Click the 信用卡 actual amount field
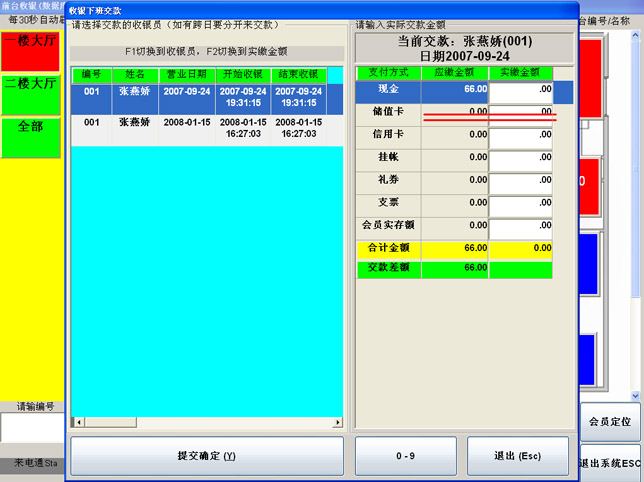Image resolution: width=644 pixels, height=482 pixels. click(521, 135)
